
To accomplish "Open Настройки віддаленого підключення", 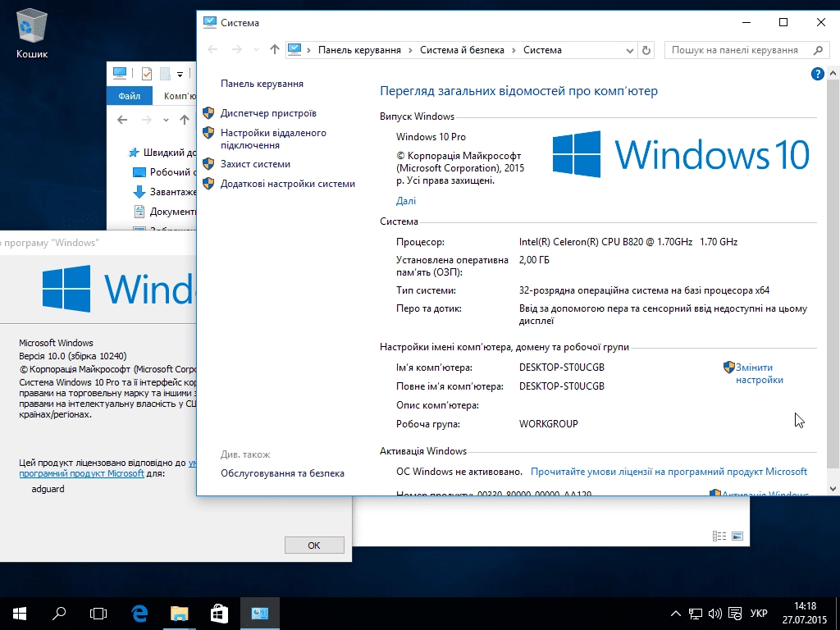I will (273, 139).
